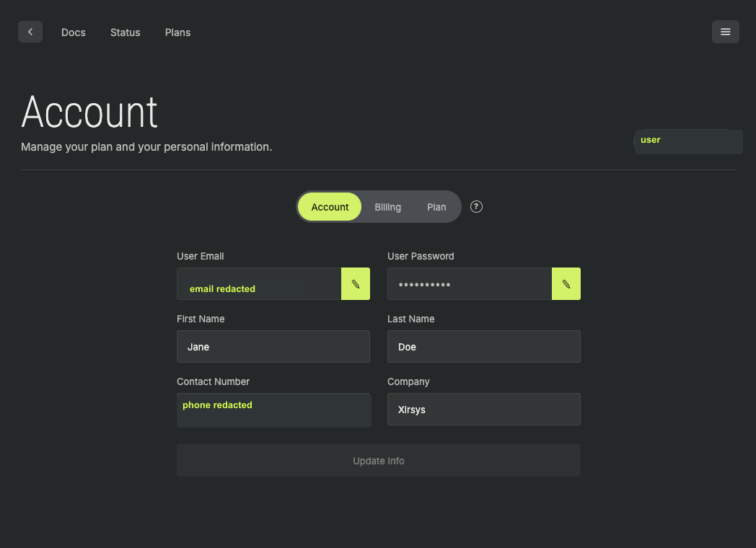This screenshot has height=548, width=756.
Task: Click the Last Name field containing Doe
Action: [x=484, y=347]
